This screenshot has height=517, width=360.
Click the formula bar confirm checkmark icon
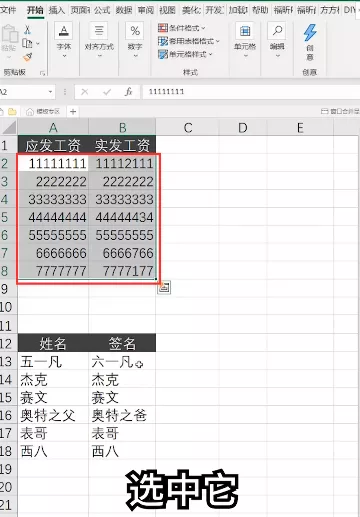pos(107,92)
